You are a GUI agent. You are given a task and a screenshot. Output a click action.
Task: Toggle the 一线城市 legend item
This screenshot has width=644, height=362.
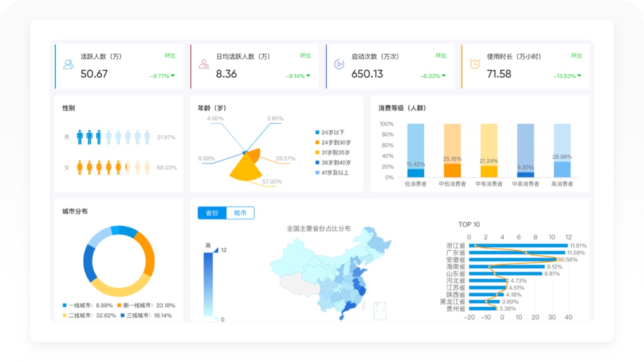pyautogui.click(x=88, y=305)
